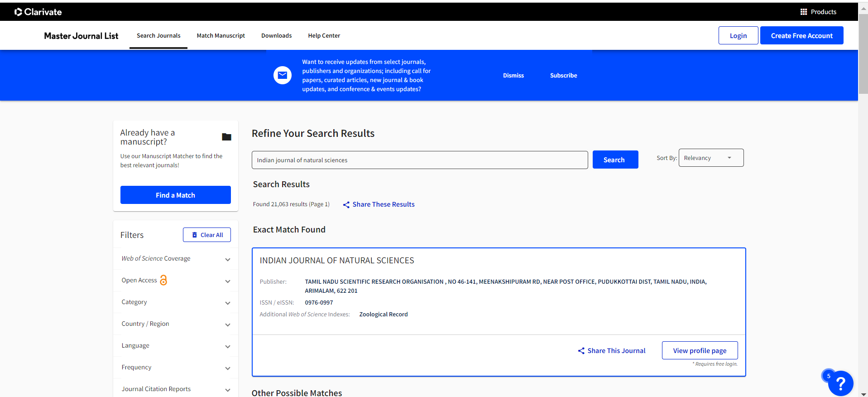Click the envelope mail icon in banner
Screen dimensions: 868x397
(282, 75)
